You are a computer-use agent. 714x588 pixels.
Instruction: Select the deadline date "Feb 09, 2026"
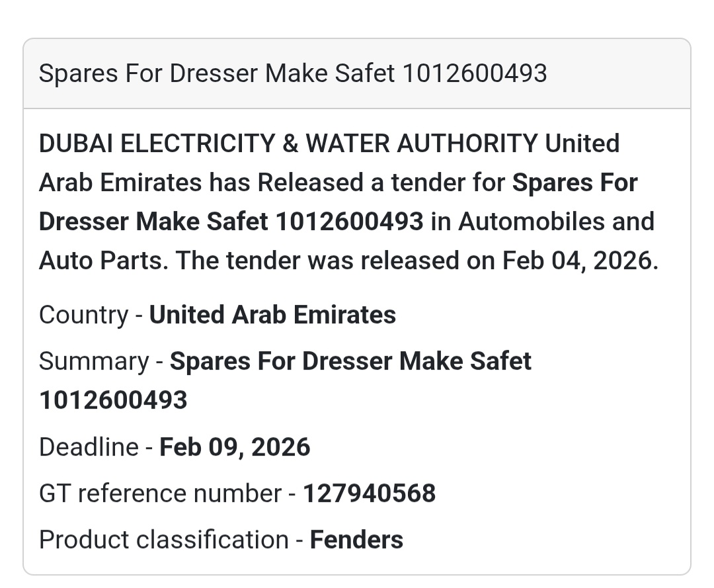click(x=235, y=447)
